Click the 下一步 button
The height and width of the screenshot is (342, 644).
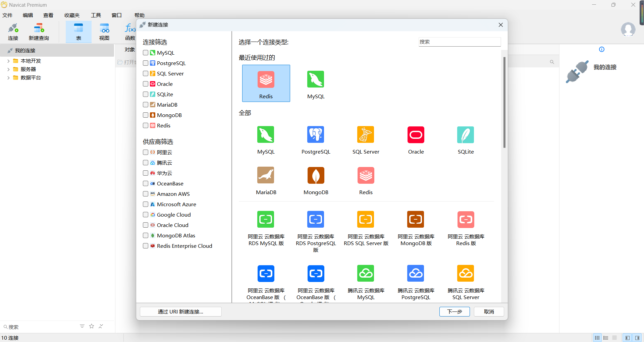454,311
